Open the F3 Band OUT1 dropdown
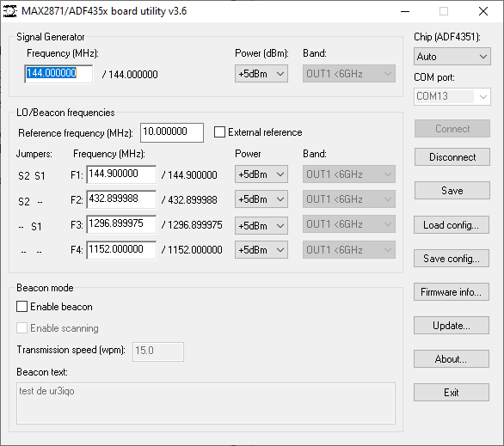The image size is (504, 446). point(348,224)
